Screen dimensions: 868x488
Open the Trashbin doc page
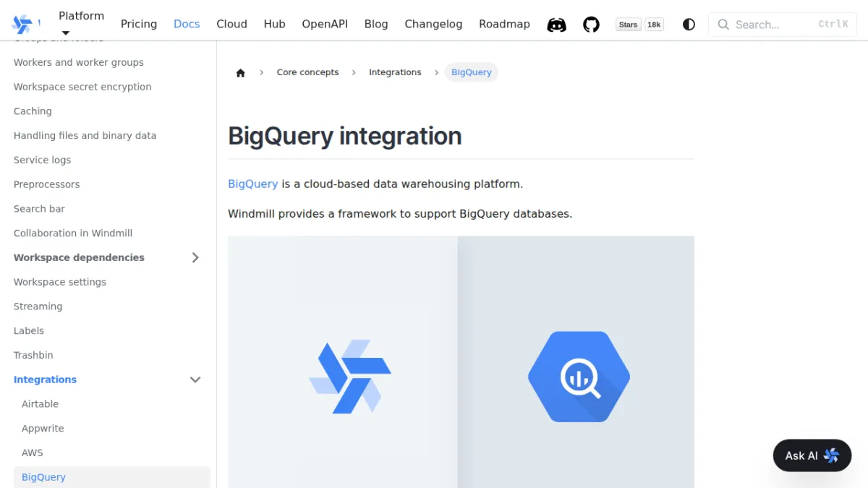[33, 355]
